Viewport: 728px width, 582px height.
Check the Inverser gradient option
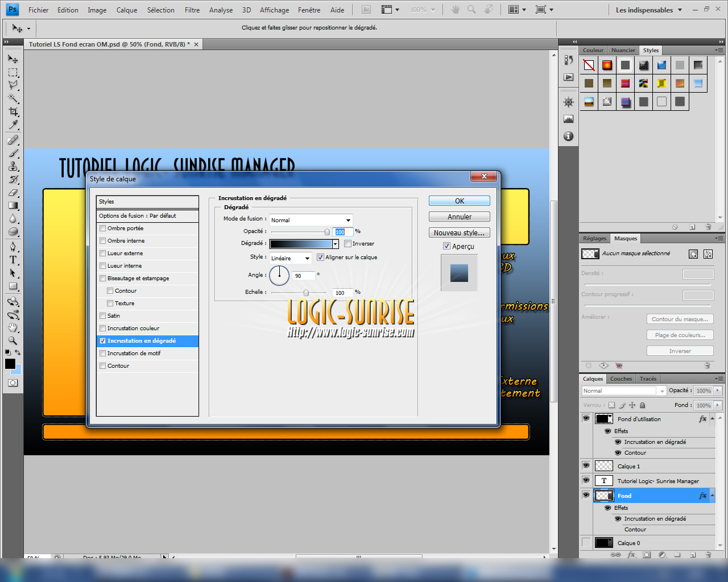point(348,244)
